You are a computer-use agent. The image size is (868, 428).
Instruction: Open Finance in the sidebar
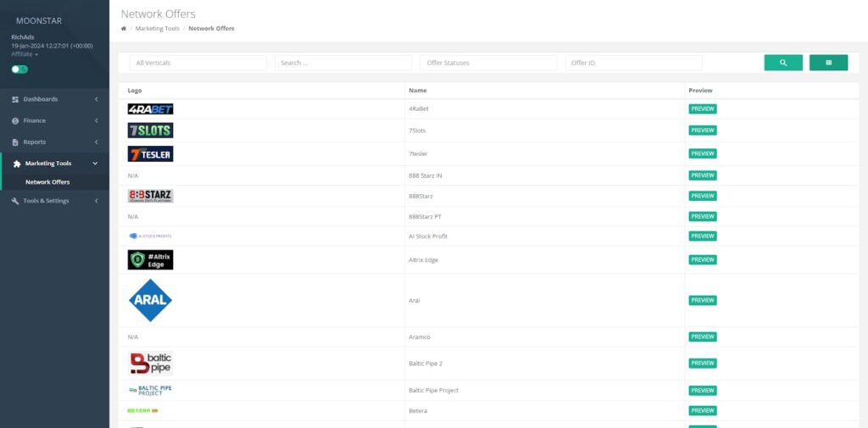coord(55,120)
